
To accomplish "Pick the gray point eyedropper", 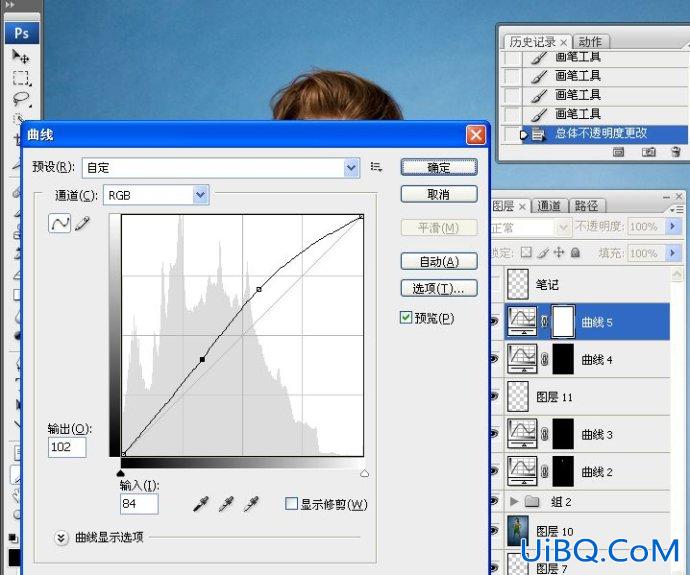I will [226, 504].
